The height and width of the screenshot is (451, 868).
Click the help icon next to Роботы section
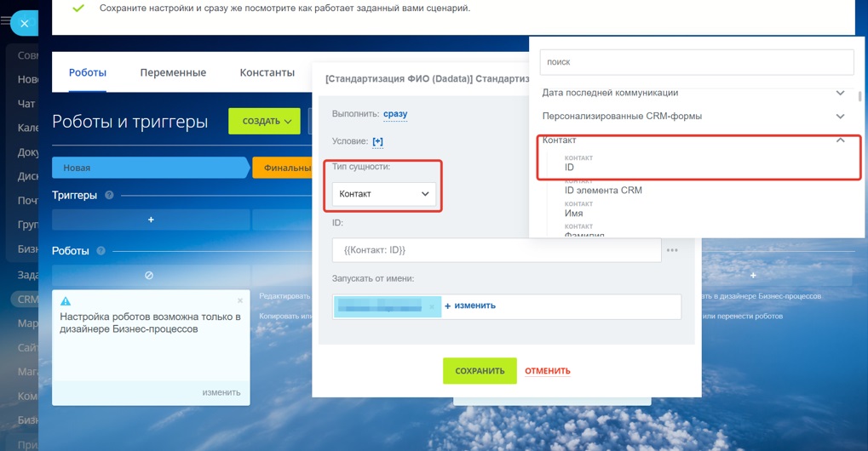(x=101, y=250)
